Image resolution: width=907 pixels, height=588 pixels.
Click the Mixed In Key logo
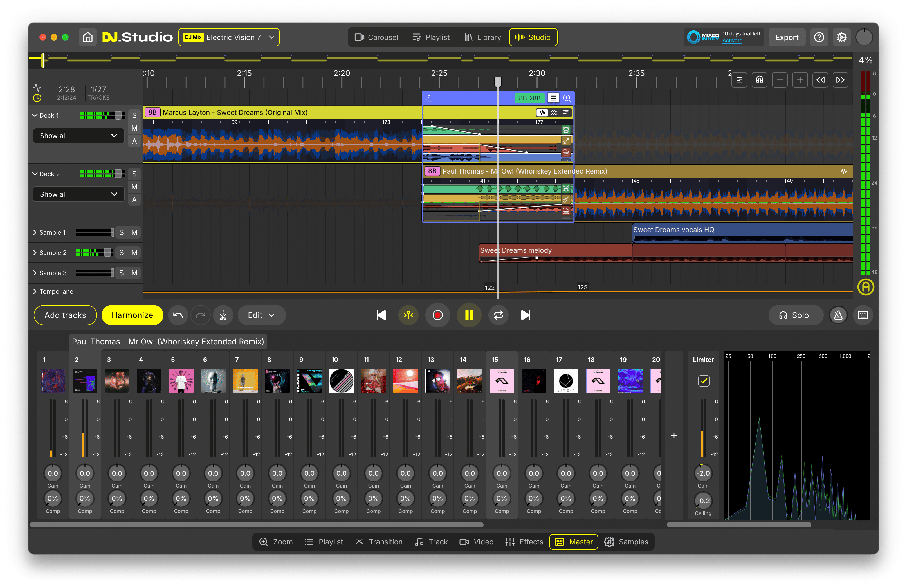tap(703, 37)
